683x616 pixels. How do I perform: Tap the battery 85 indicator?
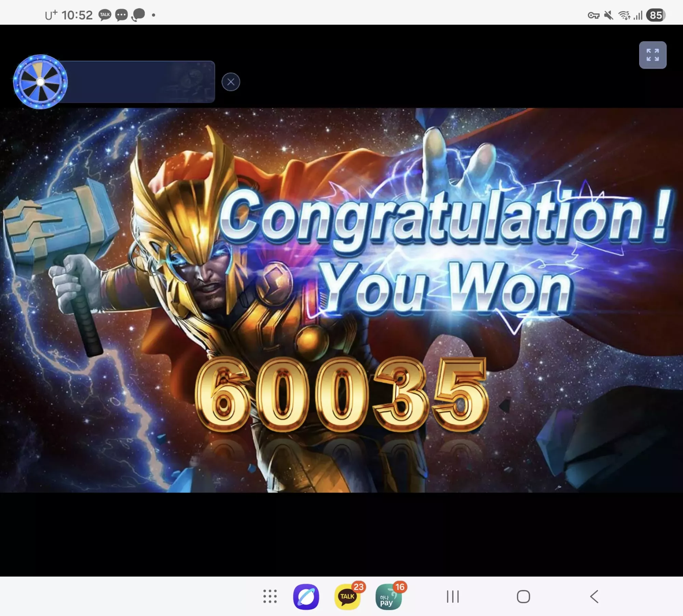tap(656, 15)
